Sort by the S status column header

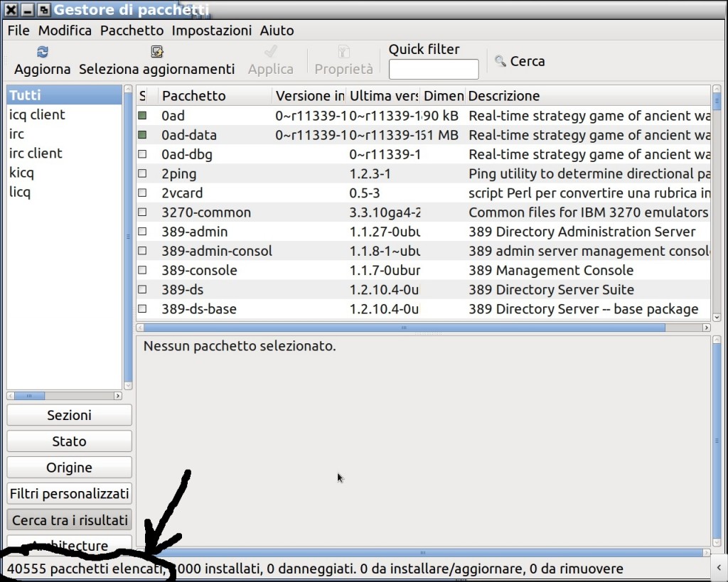(x=143, y=96)
